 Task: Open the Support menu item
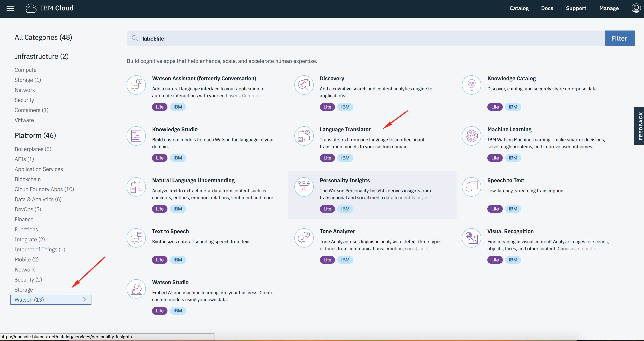click(x=576, y=8)
